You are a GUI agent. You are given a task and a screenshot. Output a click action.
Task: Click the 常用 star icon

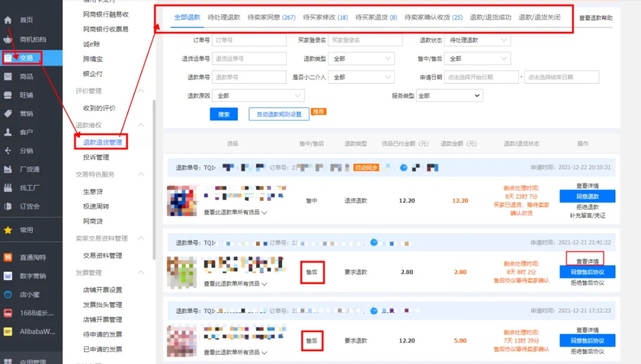(8, 230)
